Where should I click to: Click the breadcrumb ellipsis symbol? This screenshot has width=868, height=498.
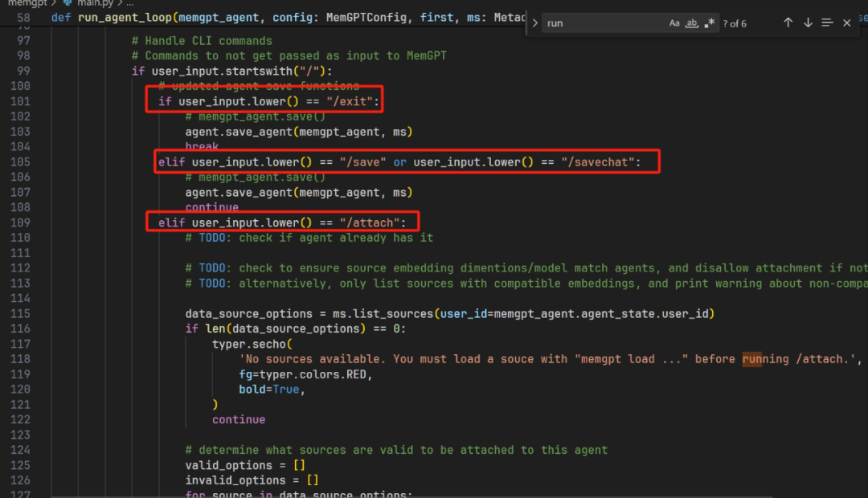[x=129, y=4]
